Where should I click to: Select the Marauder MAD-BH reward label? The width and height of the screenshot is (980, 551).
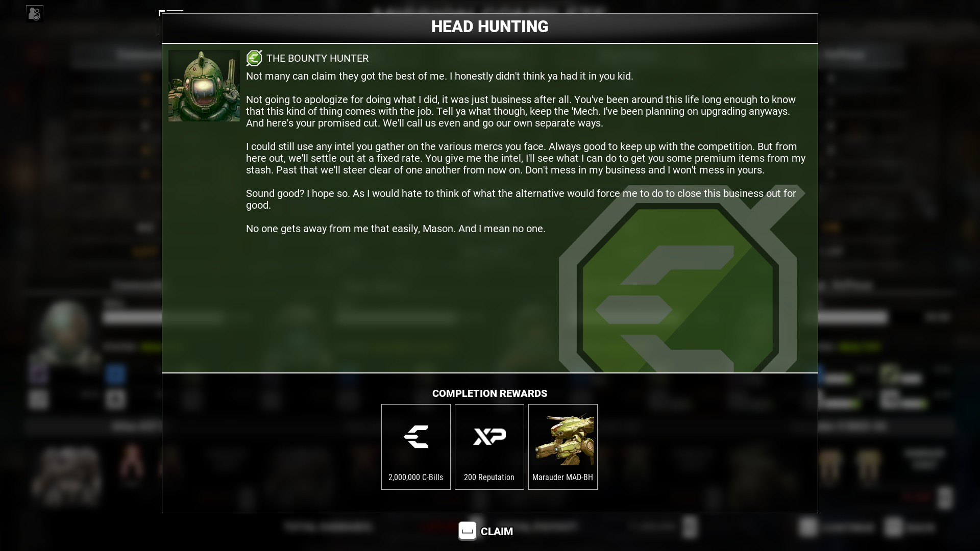tap(563, 478)
